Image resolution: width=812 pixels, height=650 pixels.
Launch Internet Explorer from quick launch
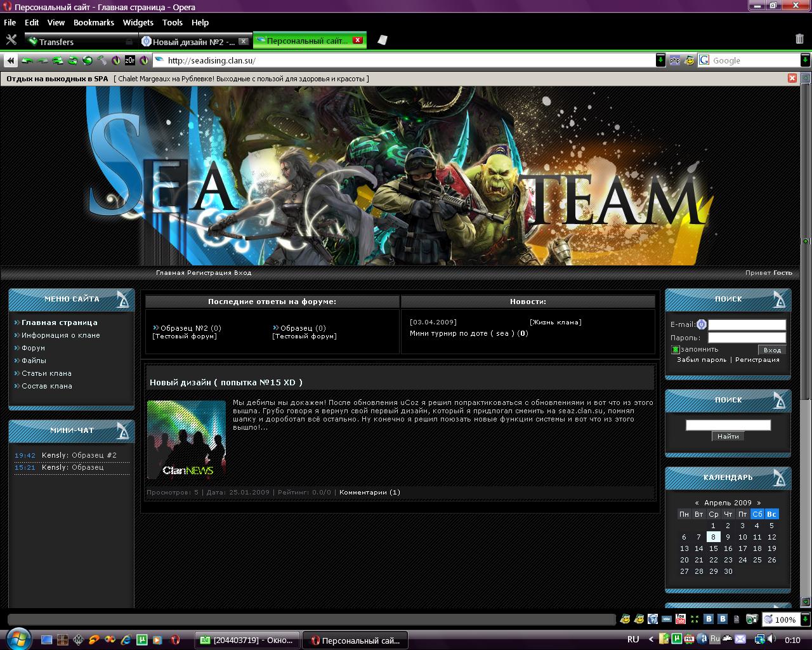click(x=126, y=640)
